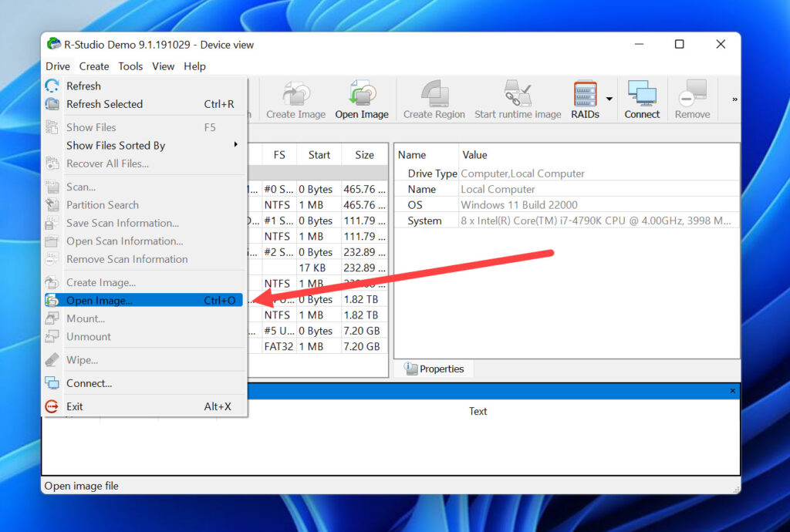
Task: Switch to the Properties tab
Action: 434,369
